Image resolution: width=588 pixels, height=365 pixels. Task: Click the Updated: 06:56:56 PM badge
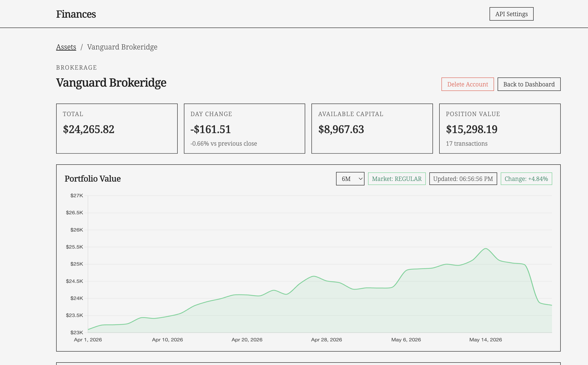pos(463,179)
